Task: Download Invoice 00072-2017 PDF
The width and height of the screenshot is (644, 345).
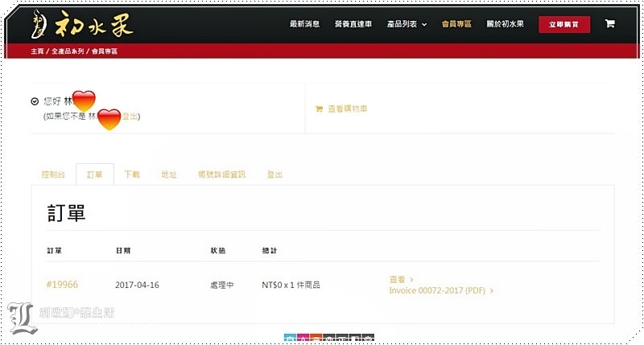Action: point(439,290)
